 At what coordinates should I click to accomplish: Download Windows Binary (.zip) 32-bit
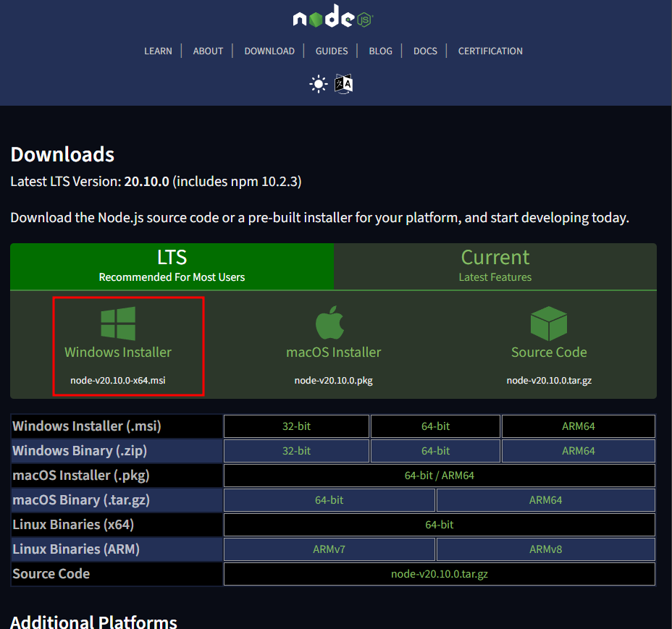296,451
